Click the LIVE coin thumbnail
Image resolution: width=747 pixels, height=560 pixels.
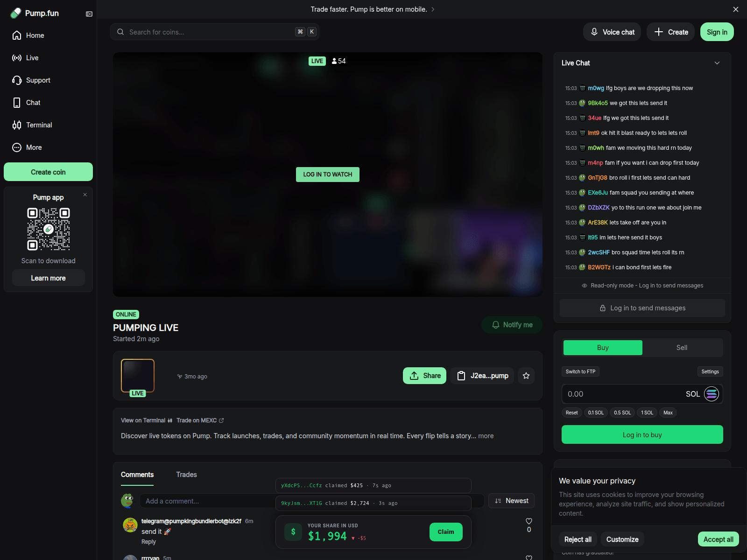click(138, 376)
